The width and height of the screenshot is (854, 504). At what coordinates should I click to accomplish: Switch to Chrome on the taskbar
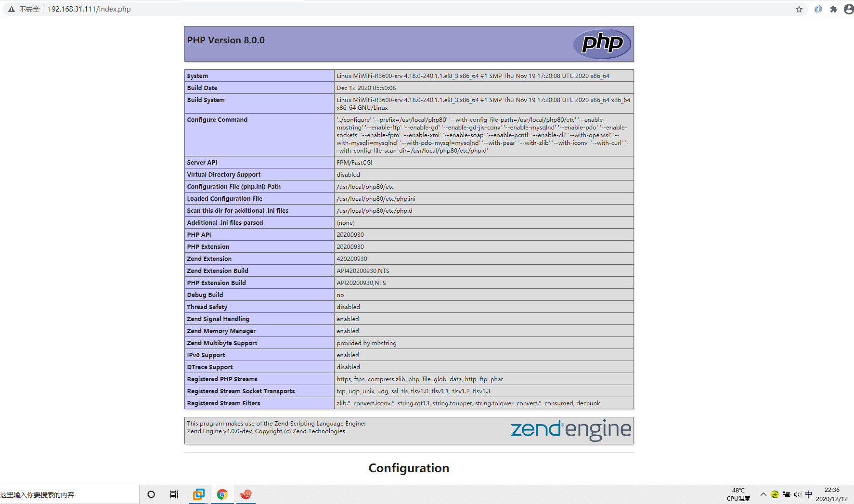(222, 494)
